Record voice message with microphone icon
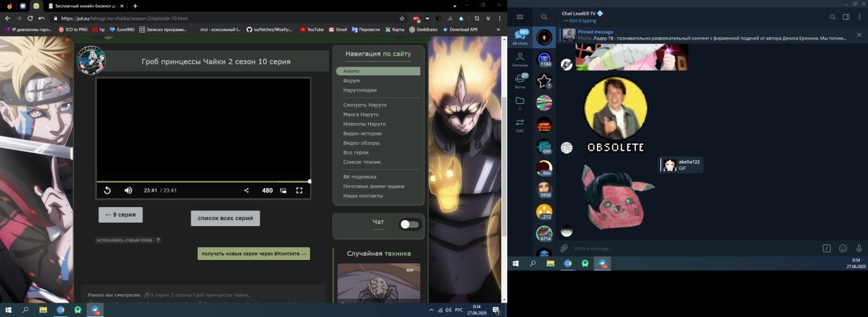The image size is (868, 317). [859, 248]
